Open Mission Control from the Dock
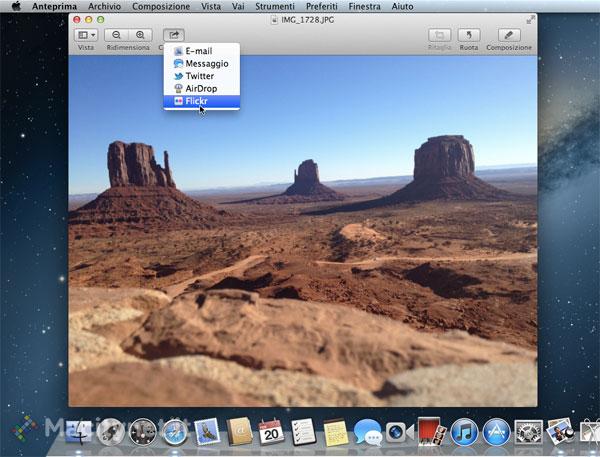 [x=143, y=433]
